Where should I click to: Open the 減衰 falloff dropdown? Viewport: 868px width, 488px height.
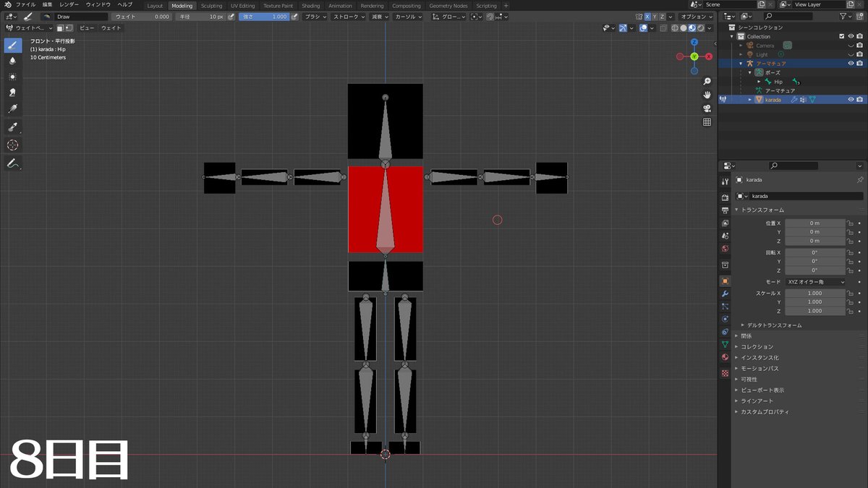tap(378, 16)
